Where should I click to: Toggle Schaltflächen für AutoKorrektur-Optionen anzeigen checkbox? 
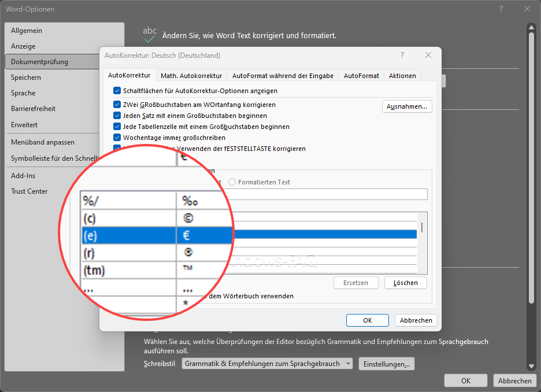coord(117,91)
